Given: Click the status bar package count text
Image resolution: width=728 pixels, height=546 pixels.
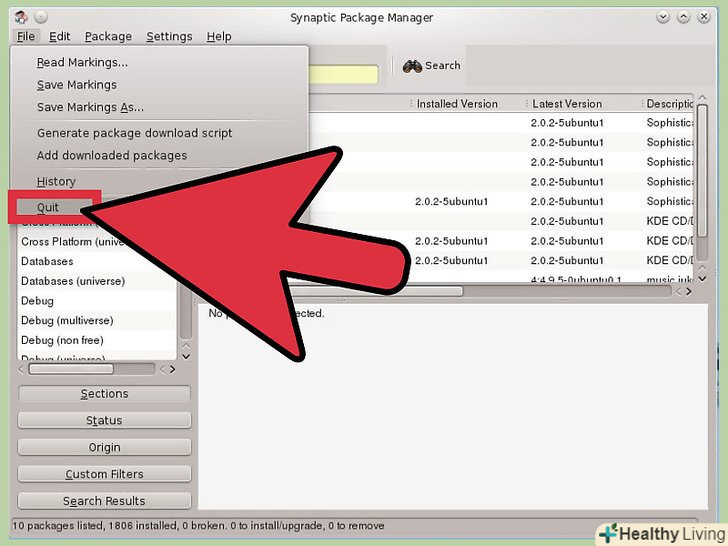Looking at the screenshot, I should [198, 526].
